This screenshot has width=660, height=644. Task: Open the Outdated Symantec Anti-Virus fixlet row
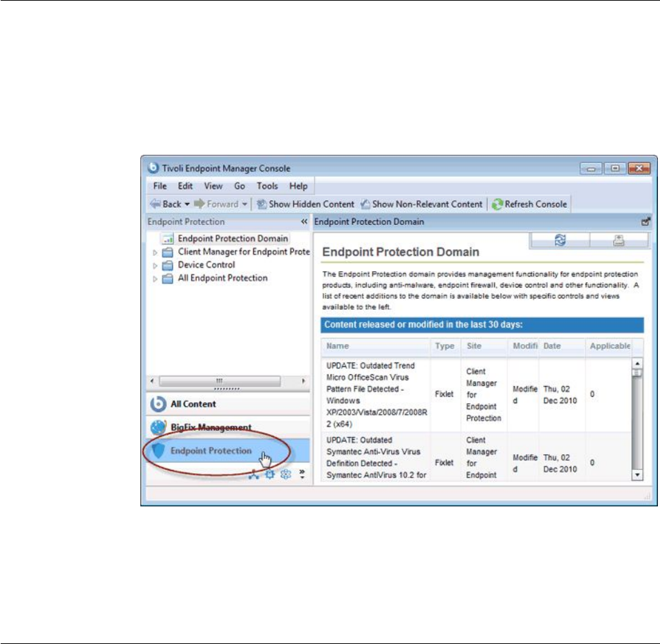[476, 456]
